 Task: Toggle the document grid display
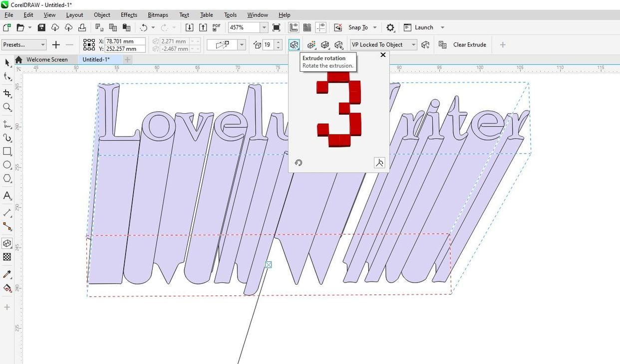point(307,27)
